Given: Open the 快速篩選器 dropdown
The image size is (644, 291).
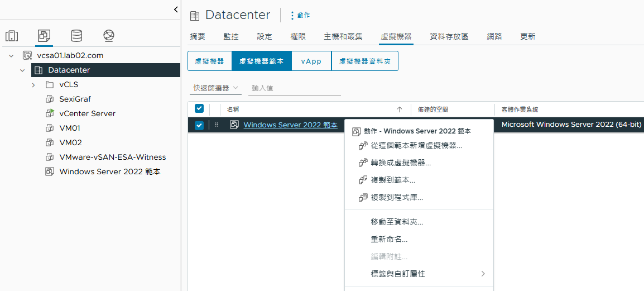Looking at the screenshot, I should click(215, 88).
